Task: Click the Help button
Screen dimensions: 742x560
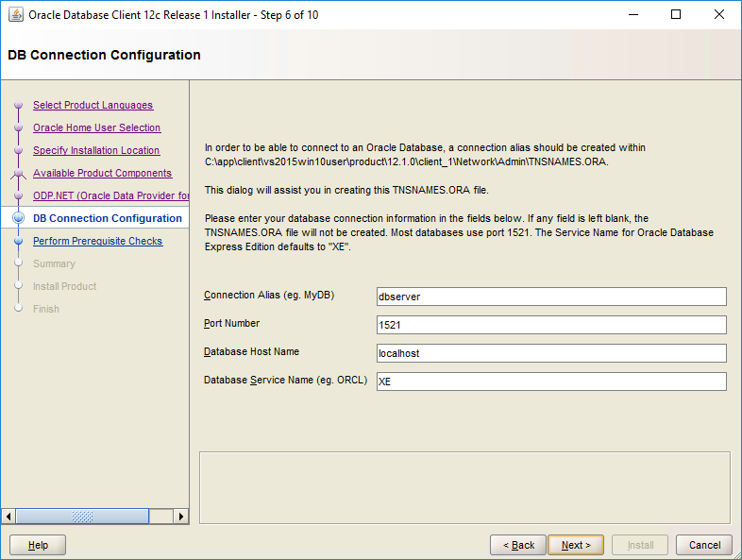Action: pos(38,545)
